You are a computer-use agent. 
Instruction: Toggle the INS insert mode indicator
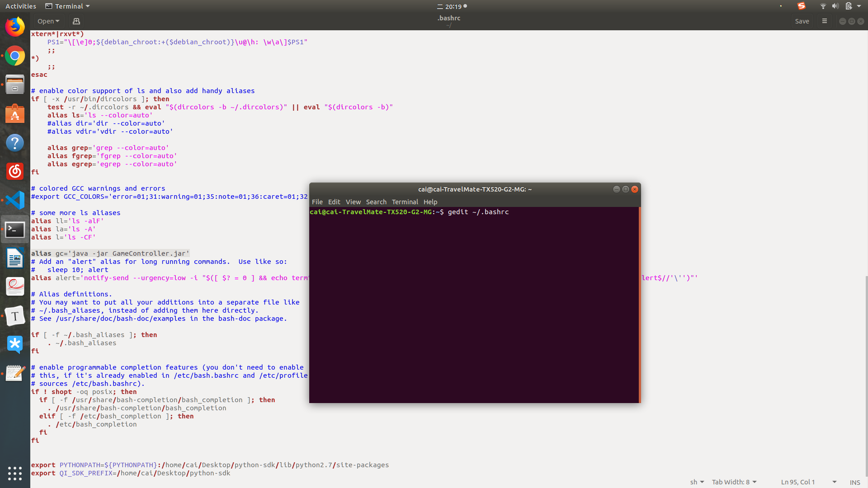(x=854, y=482)
